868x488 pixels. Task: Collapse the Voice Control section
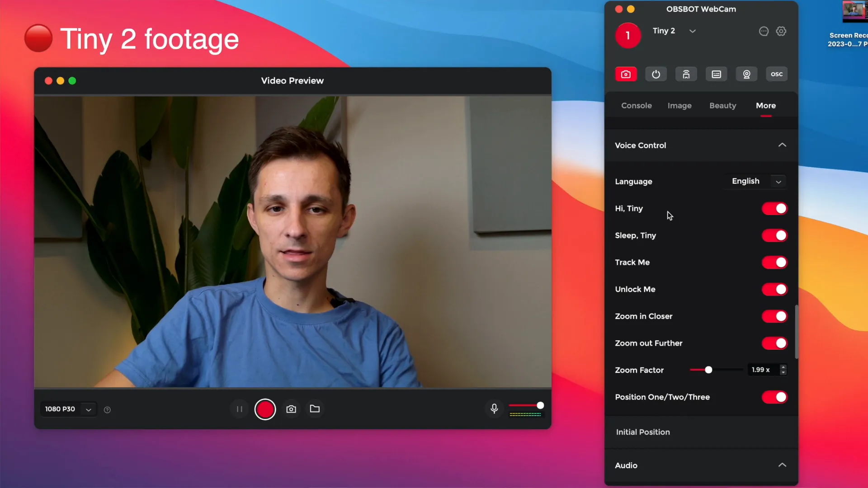(782, 145)
